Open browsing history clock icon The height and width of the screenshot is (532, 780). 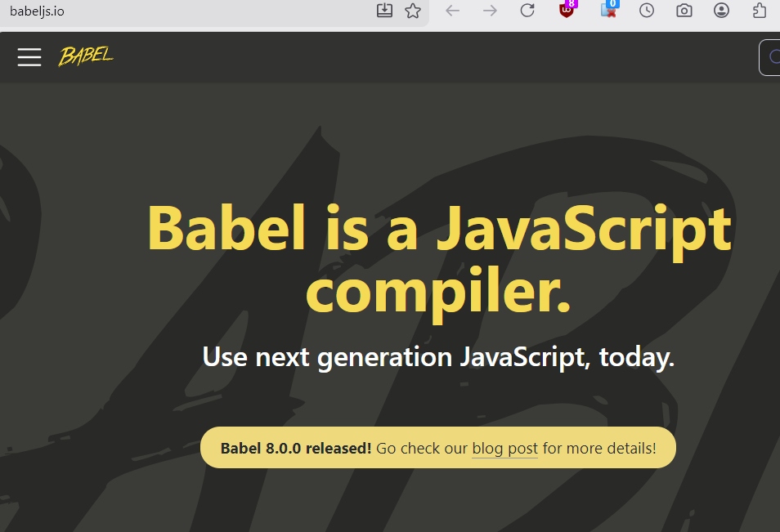(647, 11)
